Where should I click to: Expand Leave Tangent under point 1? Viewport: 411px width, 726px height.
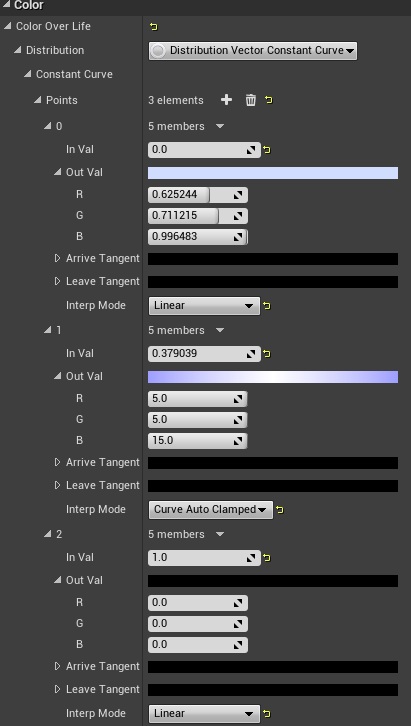tap(57, 485)
